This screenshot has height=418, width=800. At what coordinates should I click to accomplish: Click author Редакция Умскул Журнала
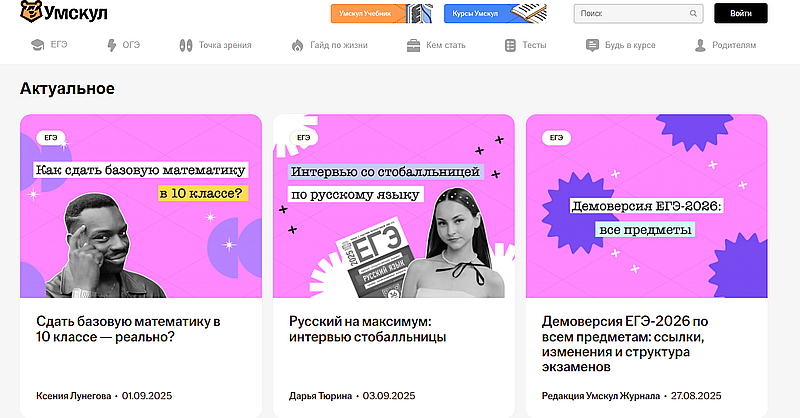point(601,396)
